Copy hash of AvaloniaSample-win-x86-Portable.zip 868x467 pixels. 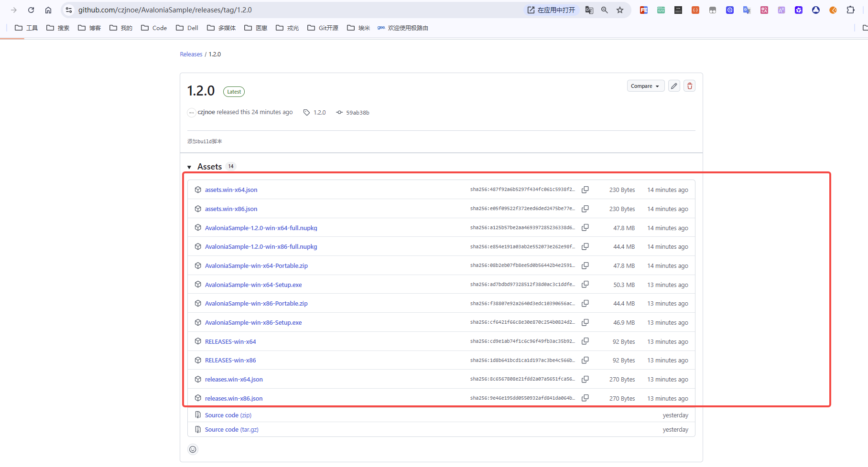coord(585,303)
